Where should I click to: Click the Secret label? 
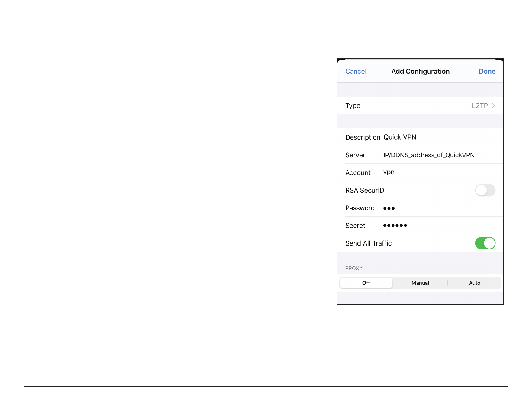point(355,226)
